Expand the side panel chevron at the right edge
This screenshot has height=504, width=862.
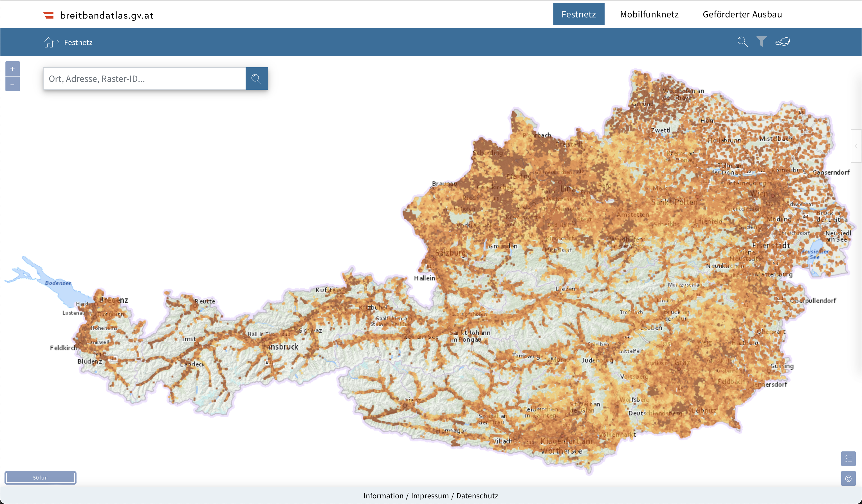coord(856,146)
